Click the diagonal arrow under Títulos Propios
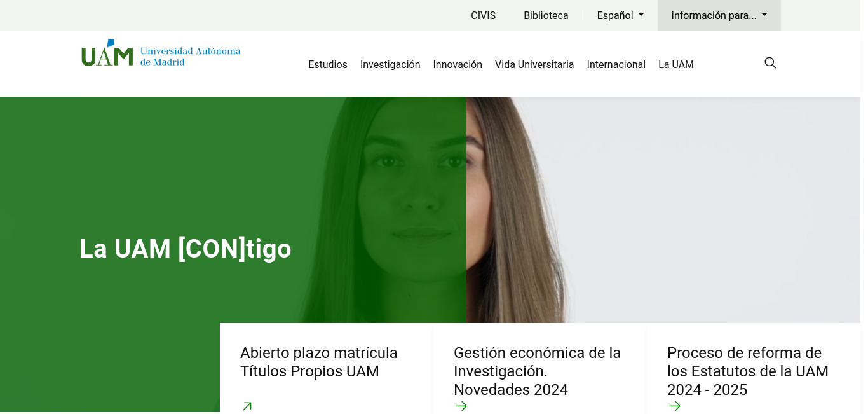The image size is (868, 414). [x=247, y=406]
